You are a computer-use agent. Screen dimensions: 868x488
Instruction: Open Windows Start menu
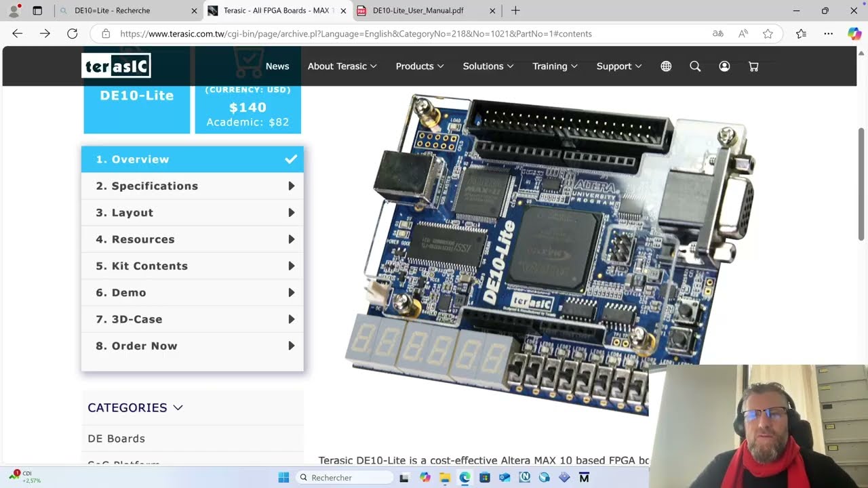click(x=283, y=477)
